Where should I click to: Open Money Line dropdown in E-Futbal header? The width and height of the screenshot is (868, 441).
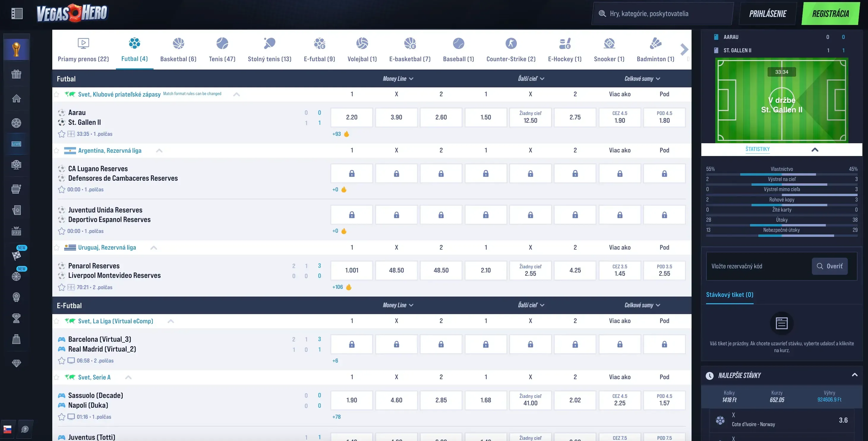398,305
